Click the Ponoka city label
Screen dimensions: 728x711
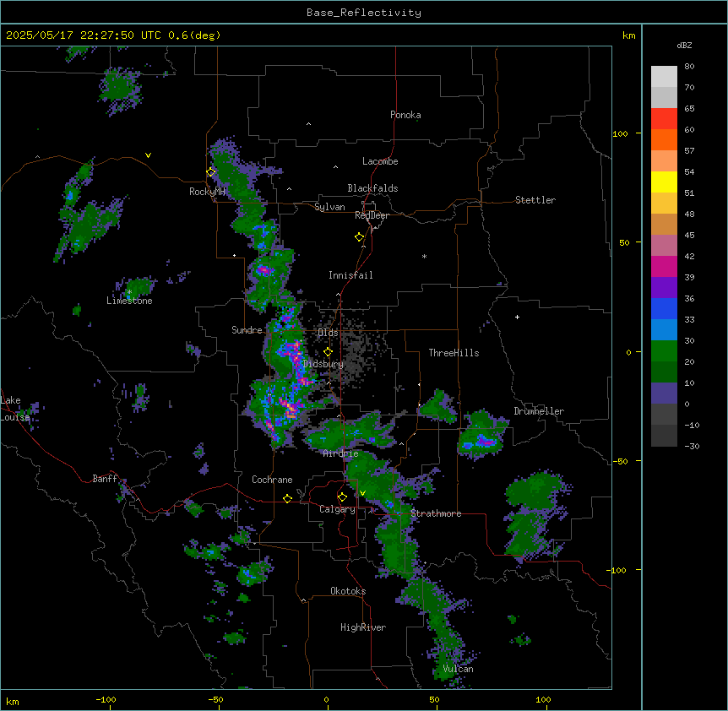[x=405, y=115]
